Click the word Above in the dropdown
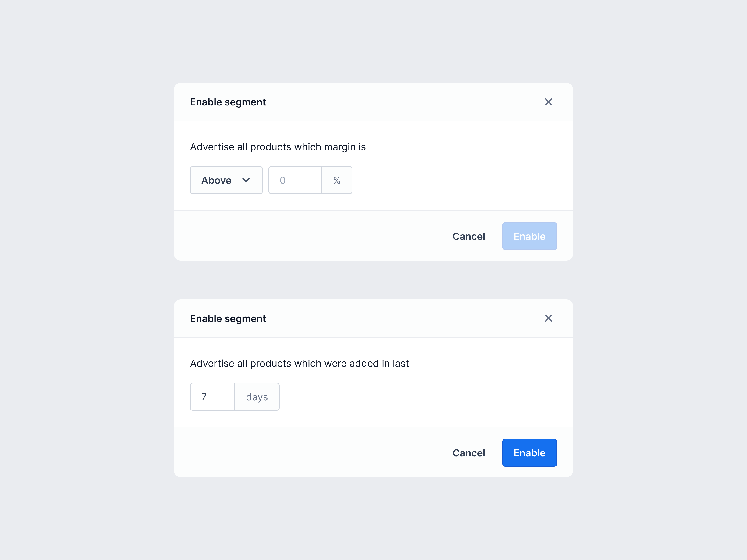Viewport: 747px width, 560px height. click(x=216, y=180)
